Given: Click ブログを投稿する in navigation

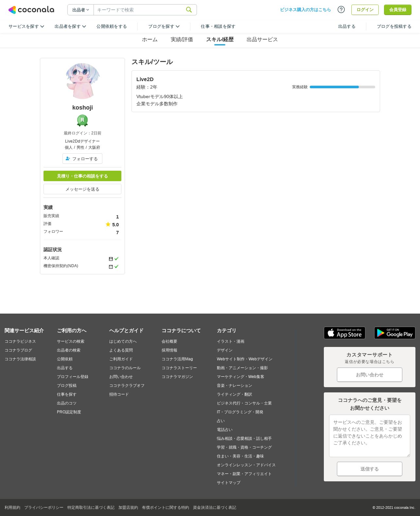Looking at the screenshot, I should pyautogui.click(x=394, y=26).
